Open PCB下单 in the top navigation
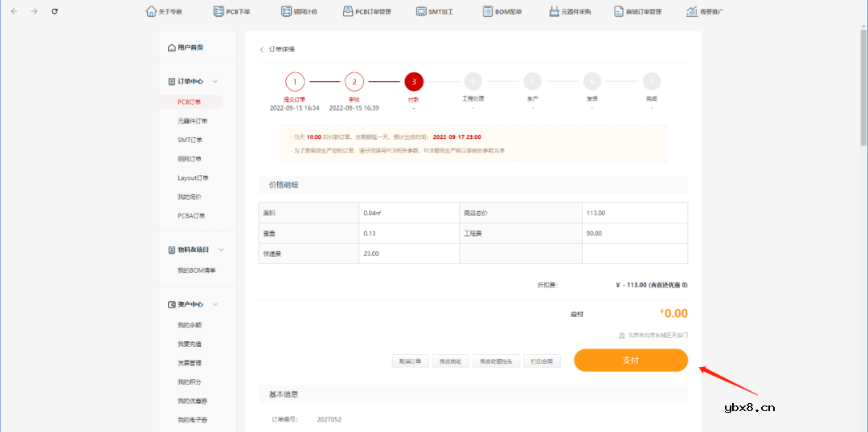 pos(232,11)
